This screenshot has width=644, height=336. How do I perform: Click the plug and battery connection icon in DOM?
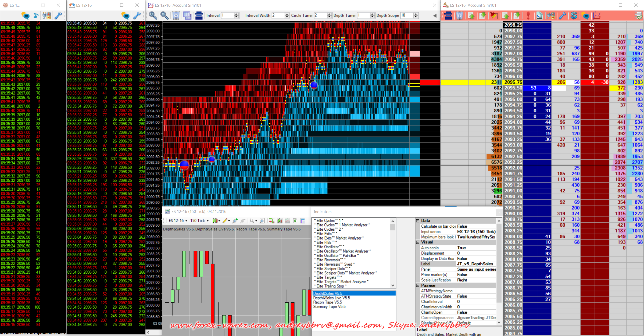(x=551, y=16)
